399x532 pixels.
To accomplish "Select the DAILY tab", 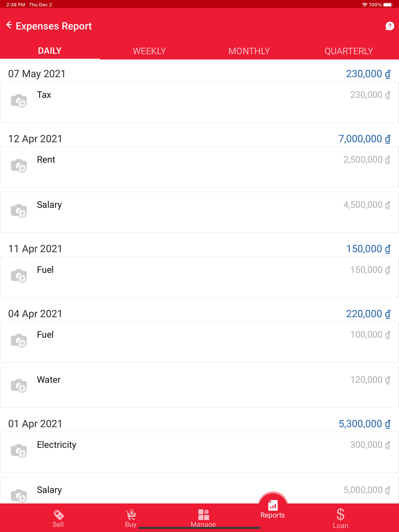I will pyautogui.click(x=49, y=51).
